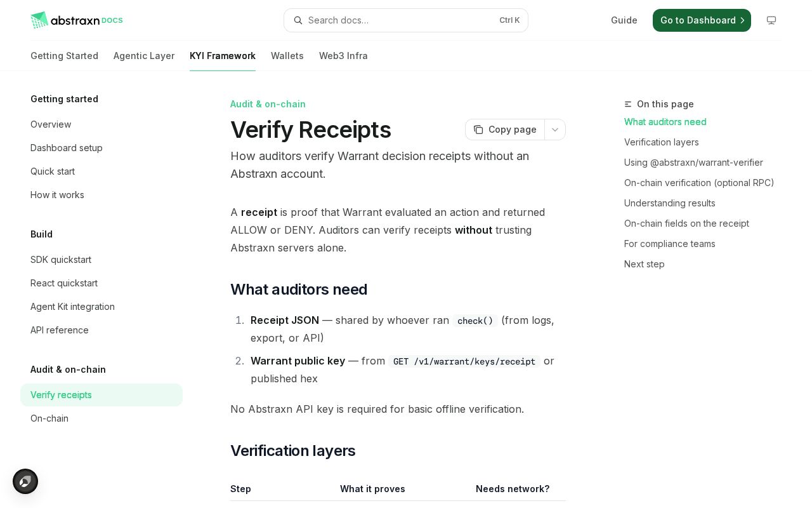Open the Copy page dropdown chevron

[555, 130]
